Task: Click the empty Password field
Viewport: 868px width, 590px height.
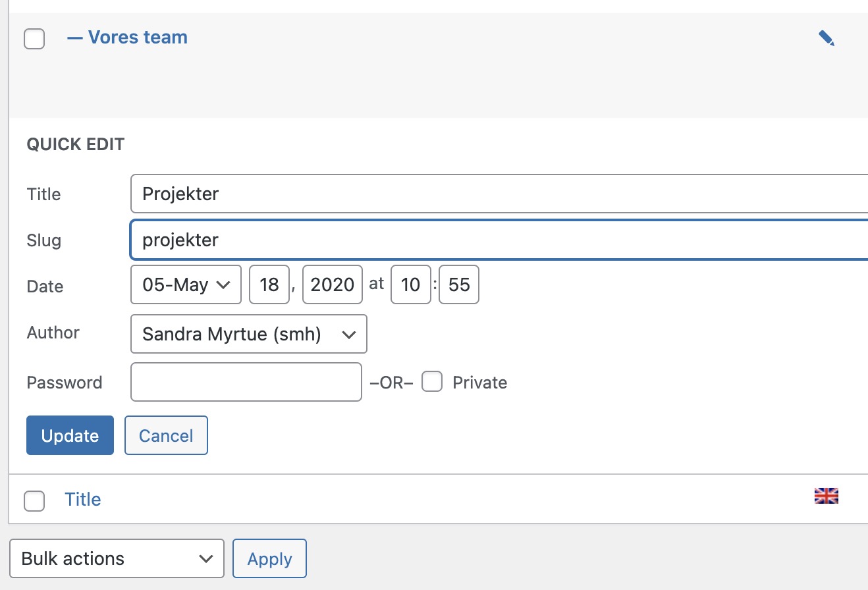Action: pos(246,382)
